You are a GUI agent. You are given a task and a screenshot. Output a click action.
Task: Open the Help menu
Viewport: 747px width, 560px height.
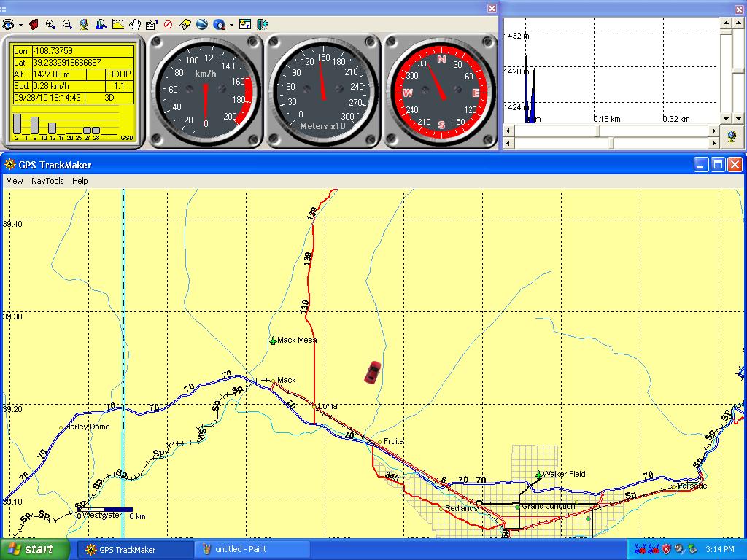click(x=80, y=181)
